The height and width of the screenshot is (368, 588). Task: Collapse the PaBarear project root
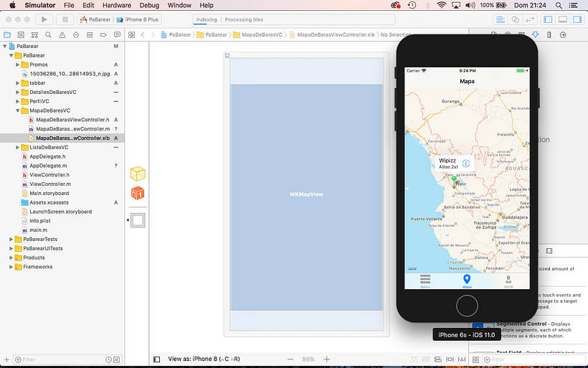5,46
